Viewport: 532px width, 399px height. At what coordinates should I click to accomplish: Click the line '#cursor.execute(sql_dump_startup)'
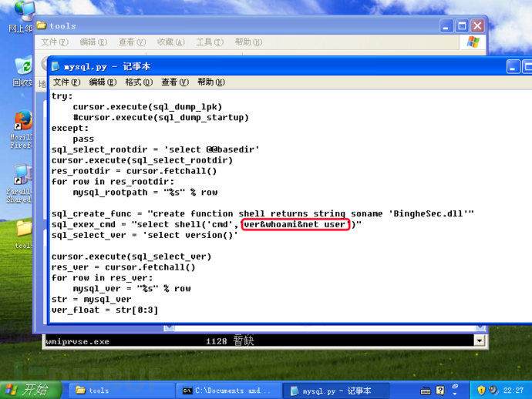tap(161, 118)
